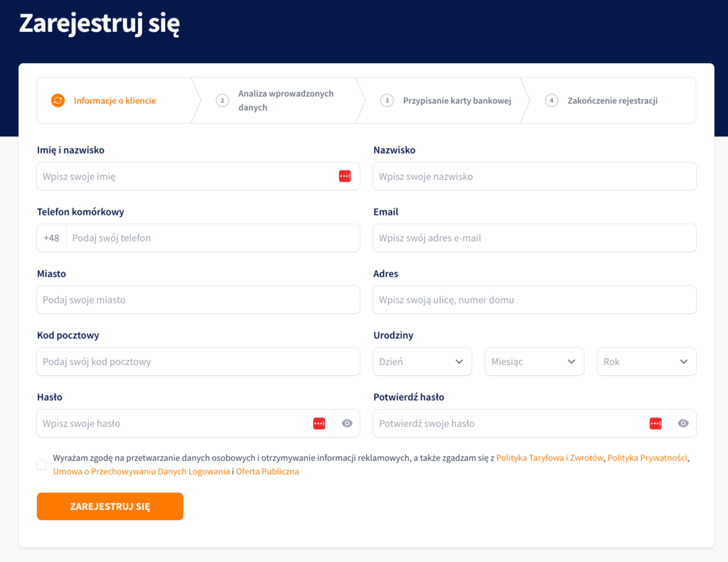Select the Rok dropdown
The height and width of the screenshot is (562, 728).
tap(646, 362)
